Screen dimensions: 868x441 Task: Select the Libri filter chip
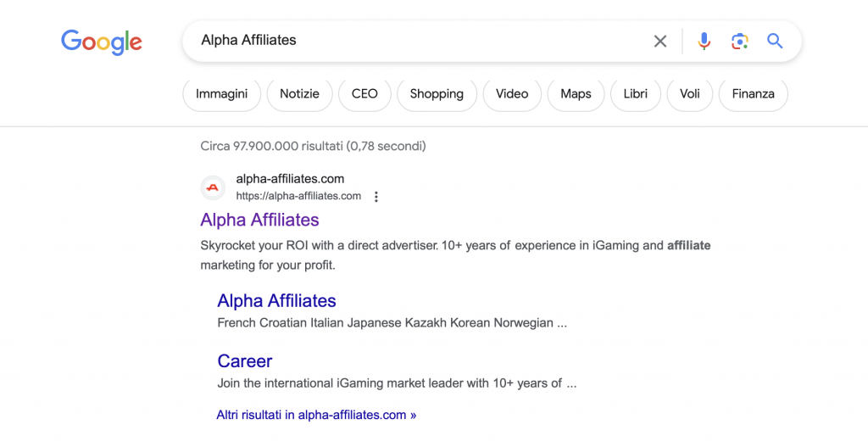[636, 94]
